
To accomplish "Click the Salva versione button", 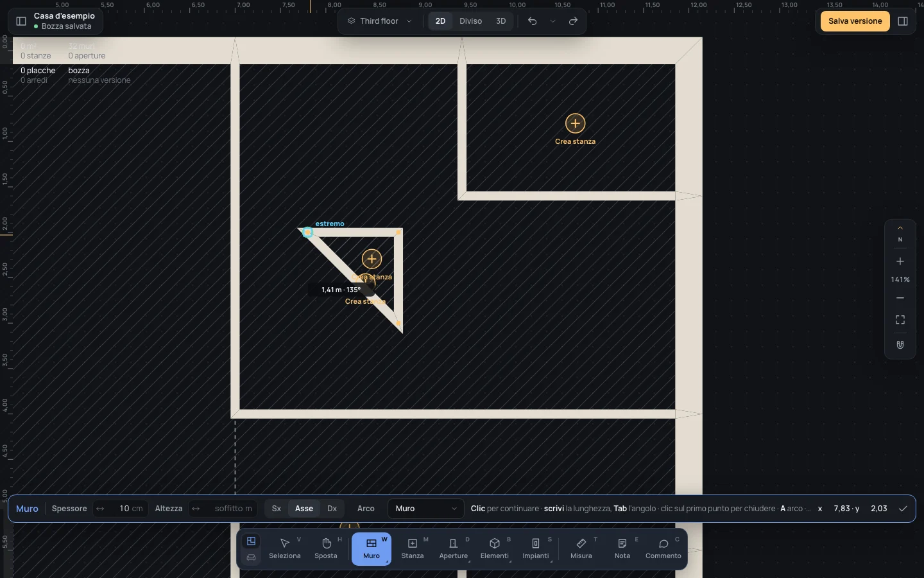I will coord(855,21).
